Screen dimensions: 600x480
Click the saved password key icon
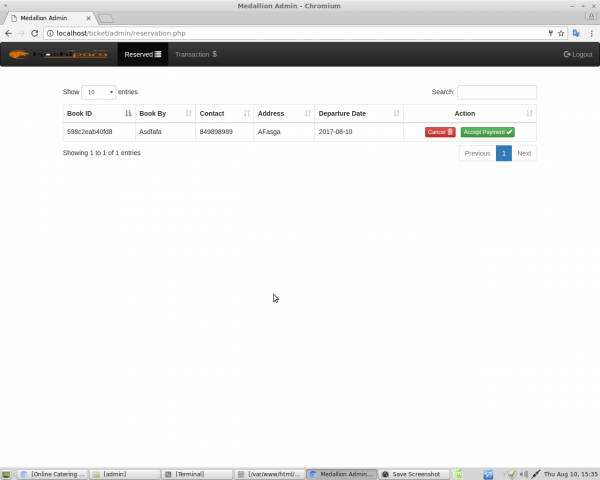[551, 33]
